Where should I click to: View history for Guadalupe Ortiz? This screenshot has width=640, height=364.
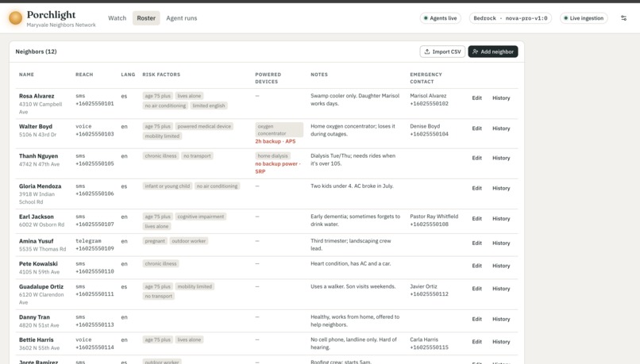[501, 289]
